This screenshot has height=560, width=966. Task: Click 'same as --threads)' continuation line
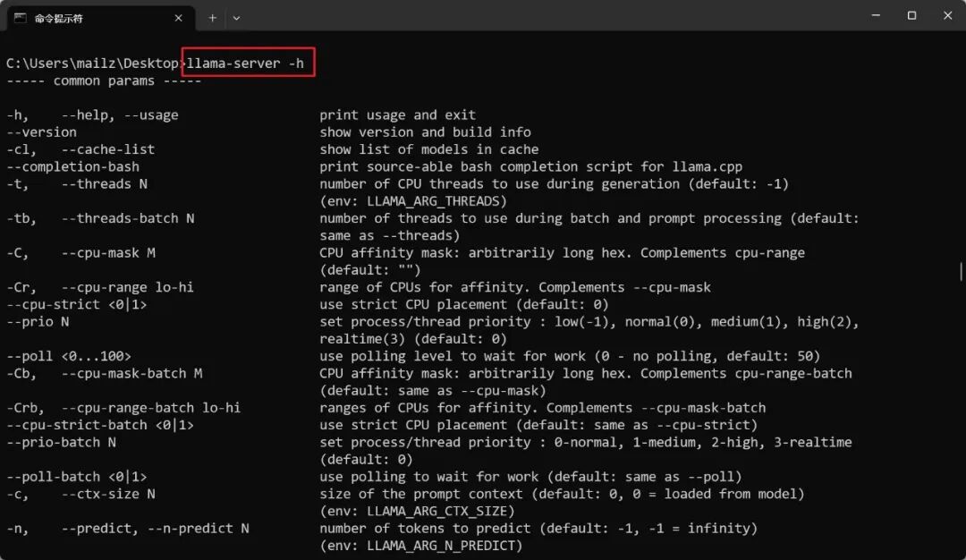(389, 235)
